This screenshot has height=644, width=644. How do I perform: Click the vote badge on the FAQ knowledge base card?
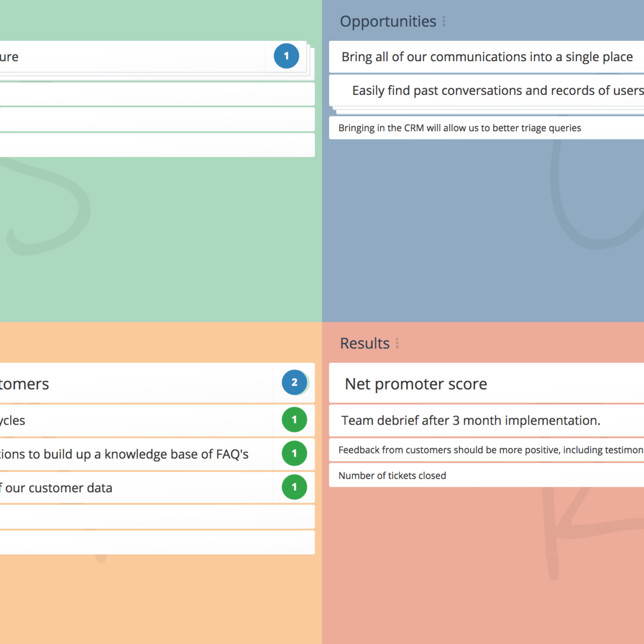coord(294,453)
